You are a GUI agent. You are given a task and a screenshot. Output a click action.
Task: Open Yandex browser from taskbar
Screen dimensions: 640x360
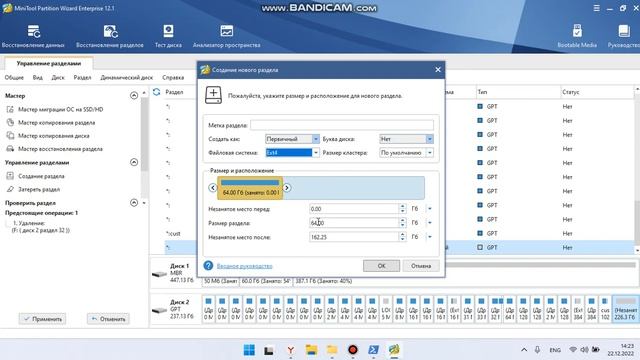pyautogui.click(x=291, y=350)
